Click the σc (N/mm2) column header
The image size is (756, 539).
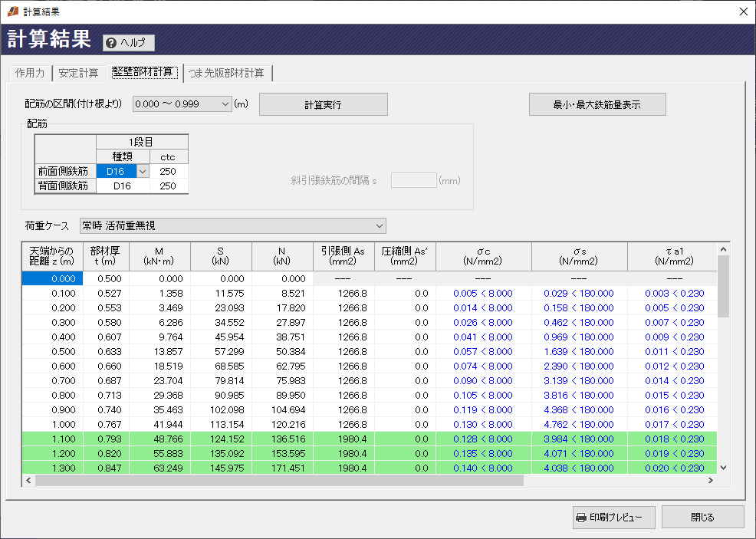[484, 257]
